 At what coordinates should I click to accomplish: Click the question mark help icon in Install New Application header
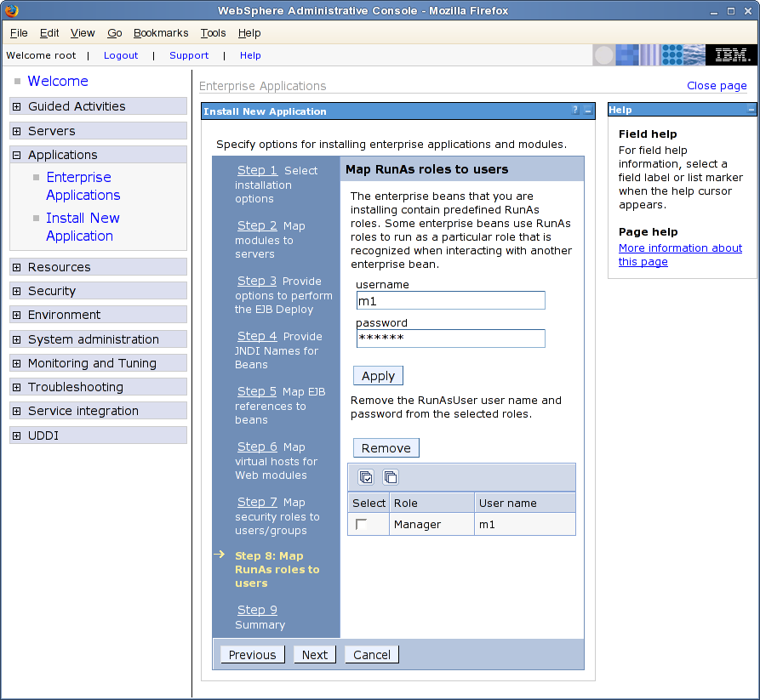coord(575,111)
